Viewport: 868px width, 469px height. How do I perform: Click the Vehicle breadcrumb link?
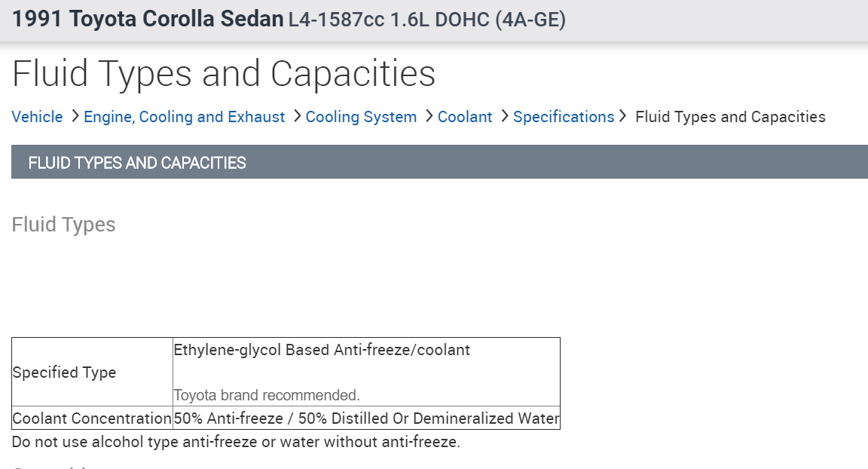point(37,117)
